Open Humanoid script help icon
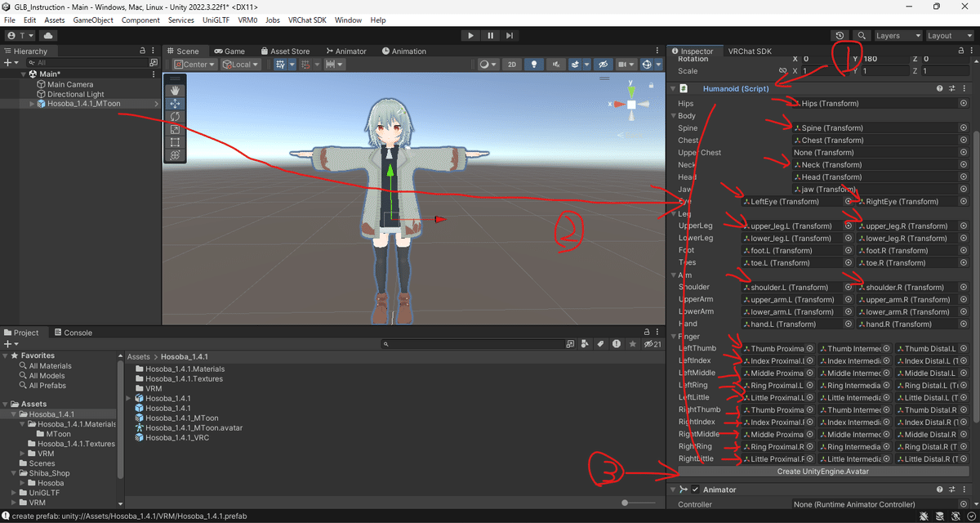 (x=940, y=88)
